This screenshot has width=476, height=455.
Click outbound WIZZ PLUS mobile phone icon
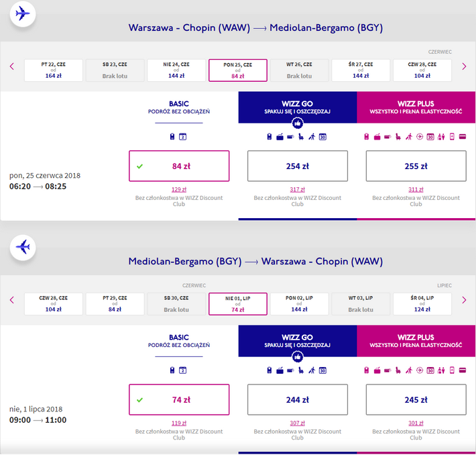point(452,137)
